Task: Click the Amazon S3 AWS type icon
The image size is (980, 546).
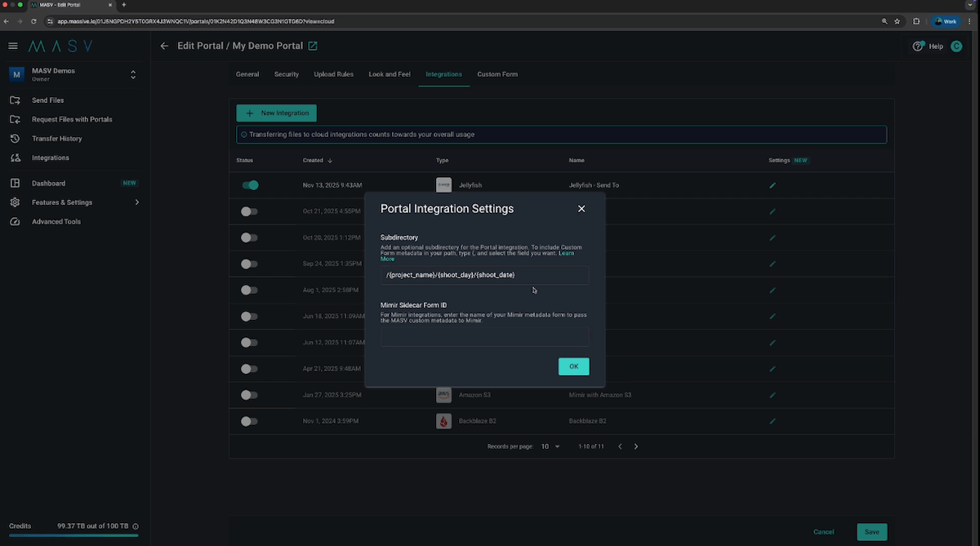Action: pyautogui.click(x=443, y=395)
